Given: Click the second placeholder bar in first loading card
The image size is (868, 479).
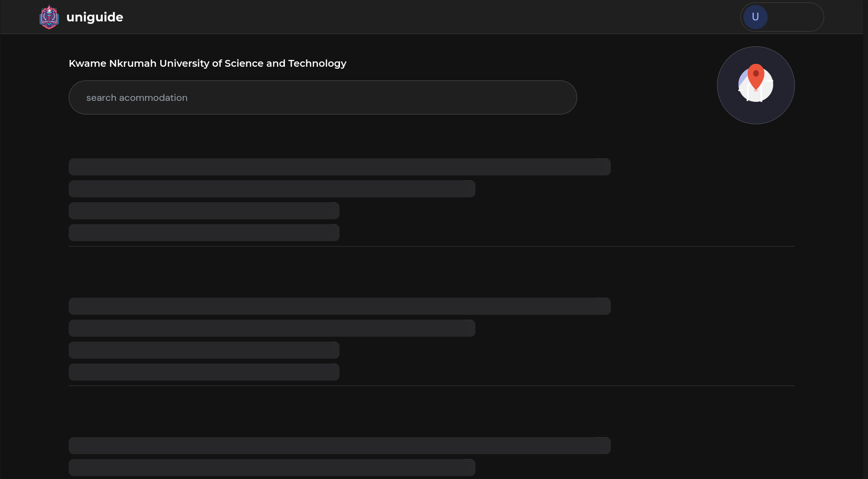Looking at the screenshot, I should click(272, 189).
